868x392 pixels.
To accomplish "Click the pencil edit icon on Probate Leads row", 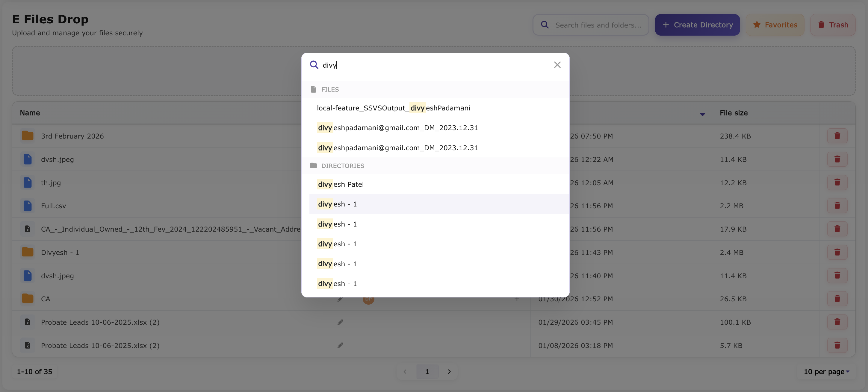I will (x=340, y=322).
